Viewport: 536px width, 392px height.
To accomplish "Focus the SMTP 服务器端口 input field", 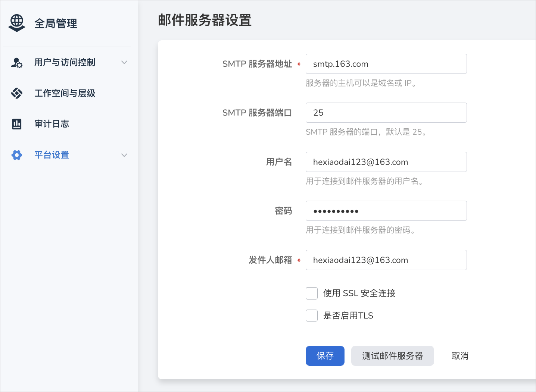I will [386, 113].
